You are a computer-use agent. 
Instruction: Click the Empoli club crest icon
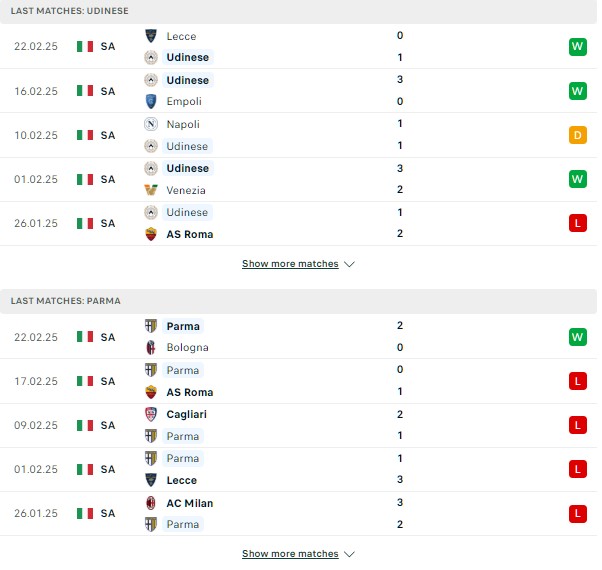pyautogui.click(x=151, y=101)
